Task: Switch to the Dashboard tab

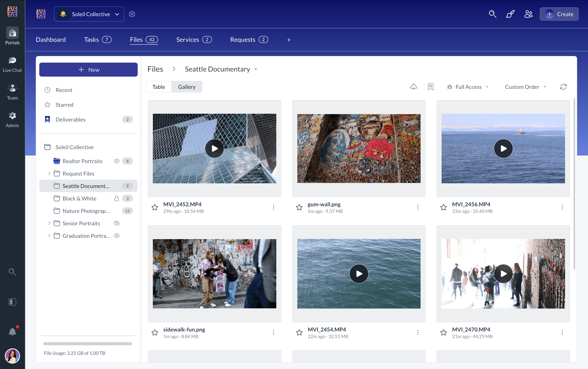Action: [x=51, y=39]
